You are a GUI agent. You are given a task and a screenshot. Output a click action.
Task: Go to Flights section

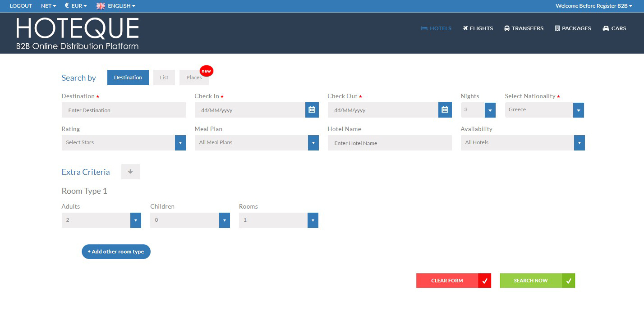478,28
